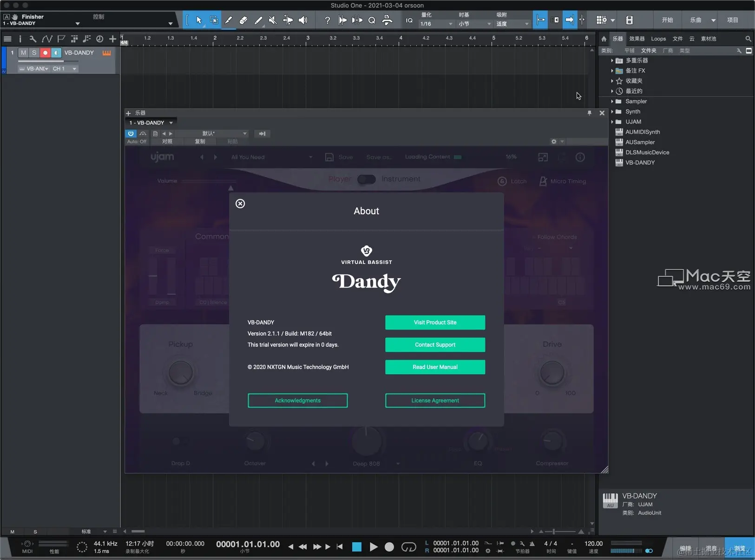Switch to the 文件 browser tab

click(x=678, y=39)
